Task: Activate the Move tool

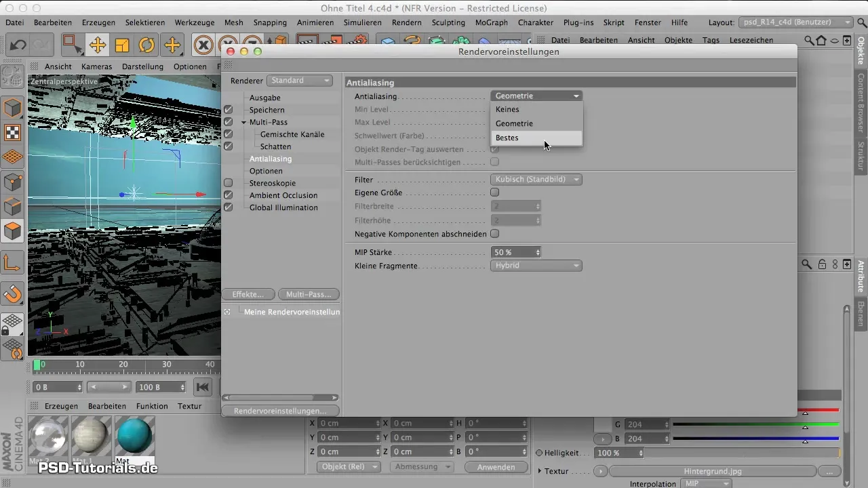Action: pos(97,45)
